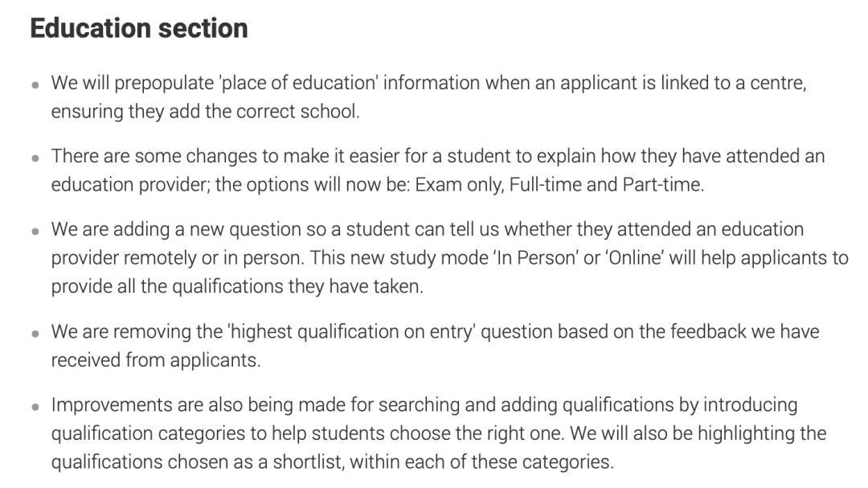Click the fifth bullet point marker
This screenshot has height=488, width=868.
coord(35,407)
